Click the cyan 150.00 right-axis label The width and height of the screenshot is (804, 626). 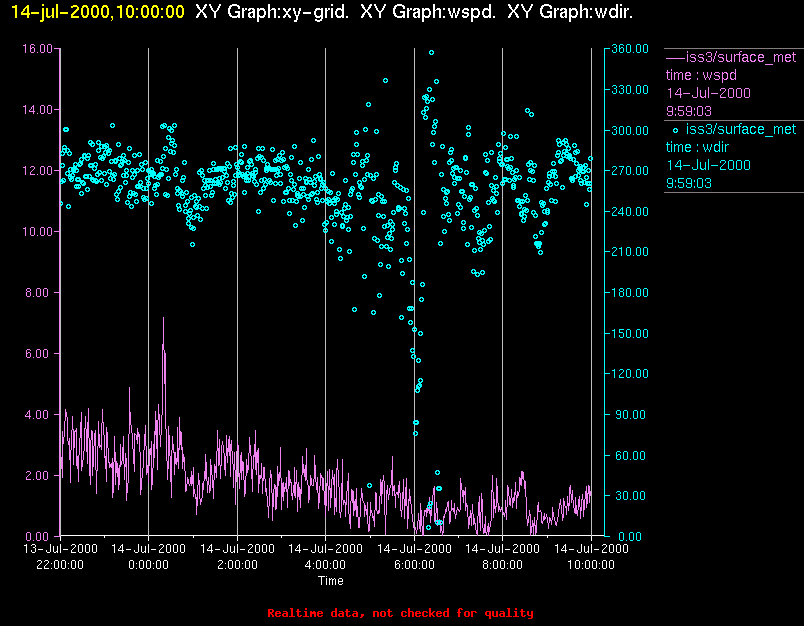(630, 333)
